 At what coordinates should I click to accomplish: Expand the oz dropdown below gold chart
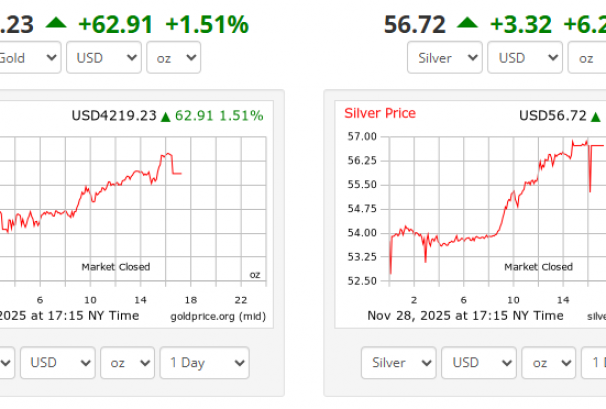point(127,362)
